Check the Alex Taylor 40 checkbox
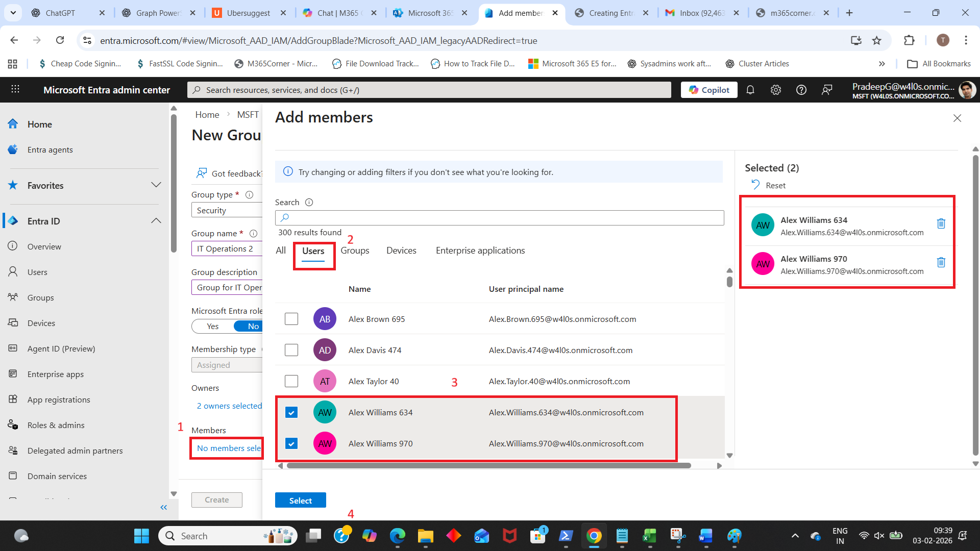The height and width of the screenshot is (551, 980). tap(291, 381)
